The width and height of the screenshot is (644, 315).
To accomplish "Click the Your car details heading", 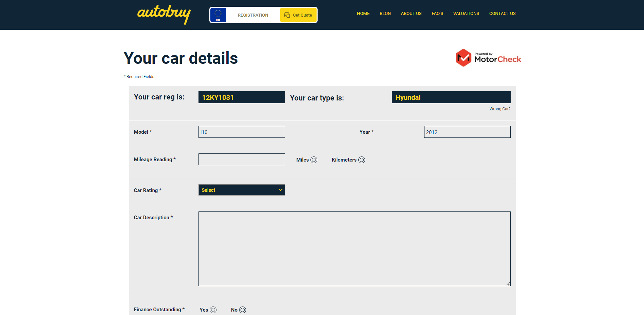I will [x=181, y=58].
